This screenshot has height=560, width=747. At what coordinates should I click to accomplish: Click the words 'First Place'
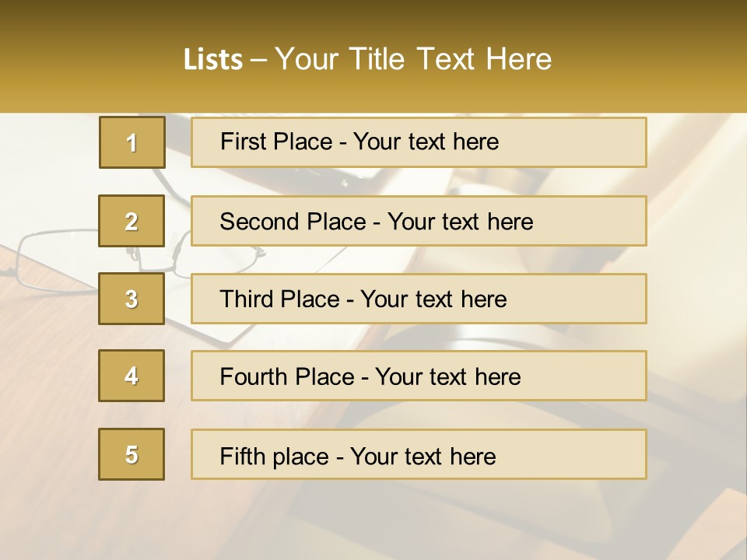[276, 142]
